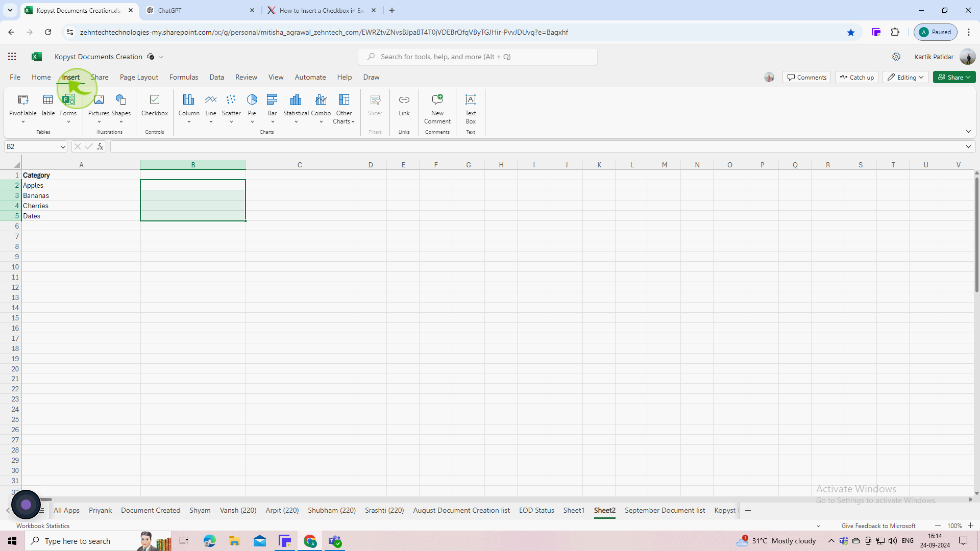Open the Windows Start menu
The image size is (980, 551).
pos(12,541)
